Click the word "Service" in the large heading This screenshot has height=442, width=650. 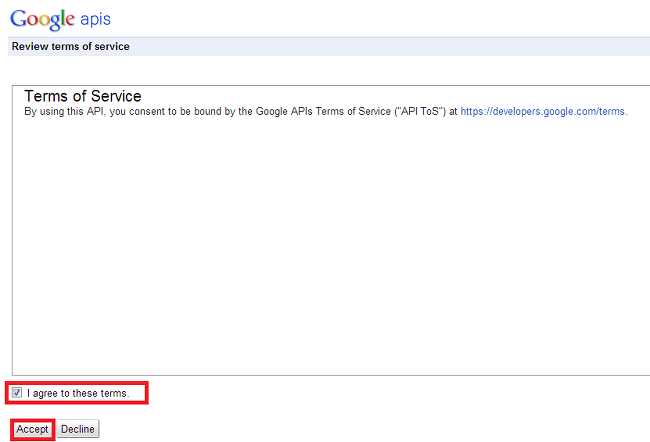tap(116, 96)
